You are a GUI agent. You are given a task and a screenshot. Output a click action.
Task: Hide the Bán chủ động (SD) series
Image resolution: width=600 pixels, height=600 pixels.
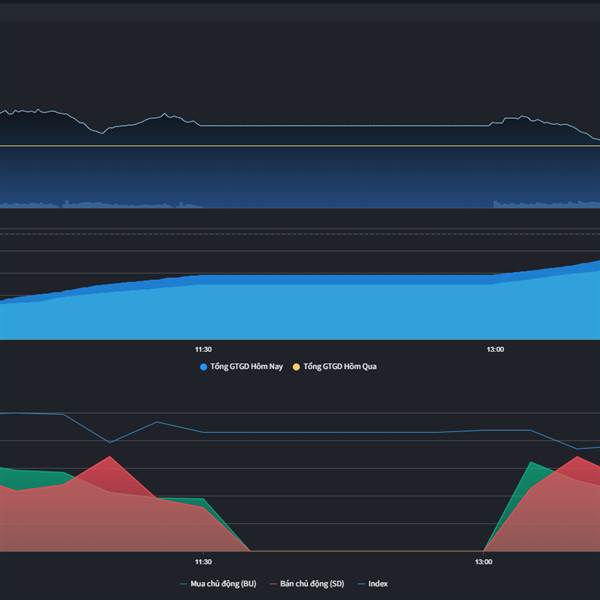[x=312, y=584]
